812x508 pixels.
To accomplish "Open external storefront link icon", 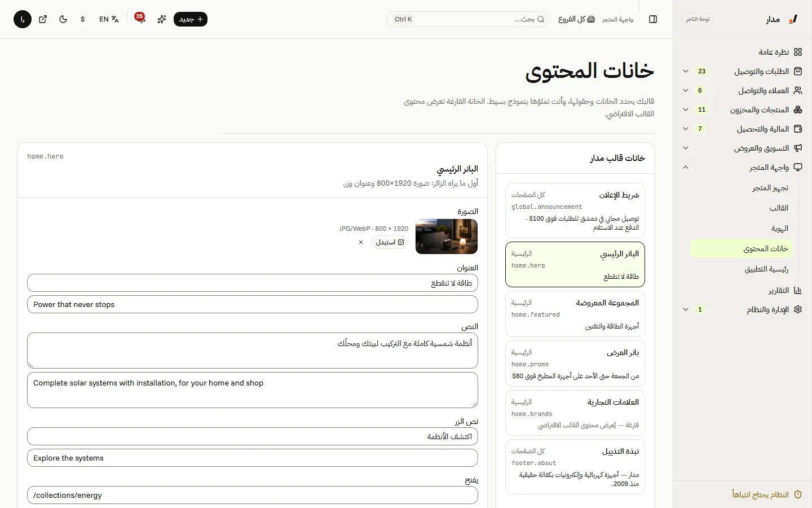I will point(43,19).
